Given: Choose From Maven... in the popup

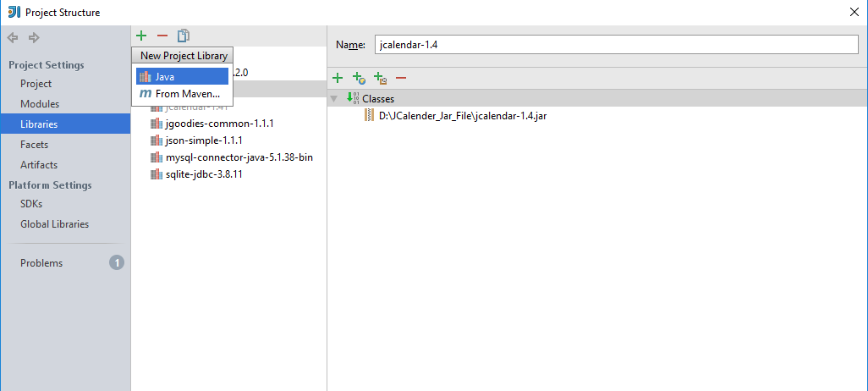Looking at the screenshot, I should (x=182, y=94).
